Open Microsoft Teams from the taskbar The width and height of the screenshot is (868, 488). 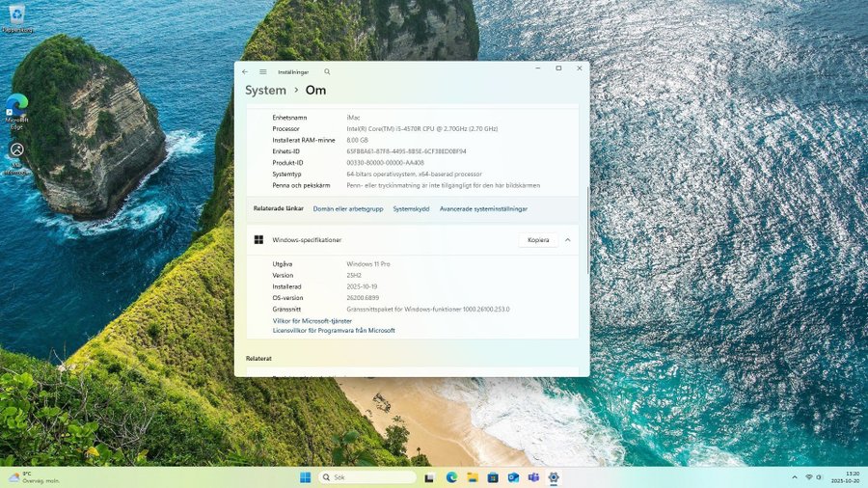(x=533, y=477)
